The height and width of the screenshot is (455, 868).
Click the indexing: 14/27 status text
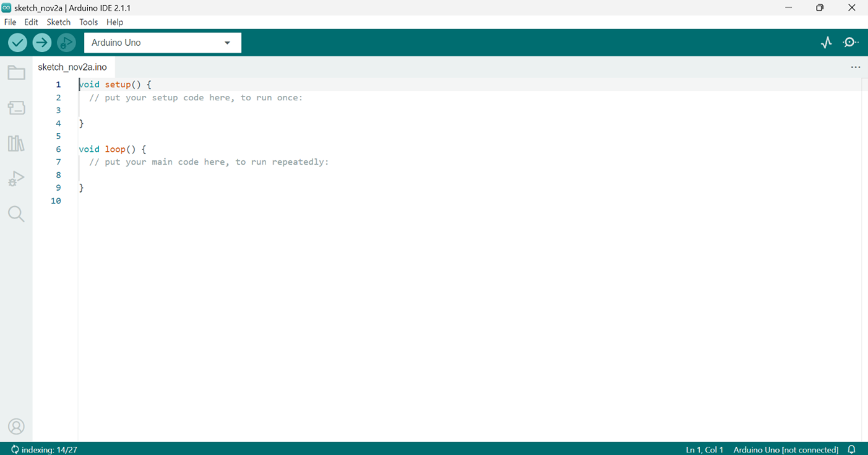pos(50,449)
